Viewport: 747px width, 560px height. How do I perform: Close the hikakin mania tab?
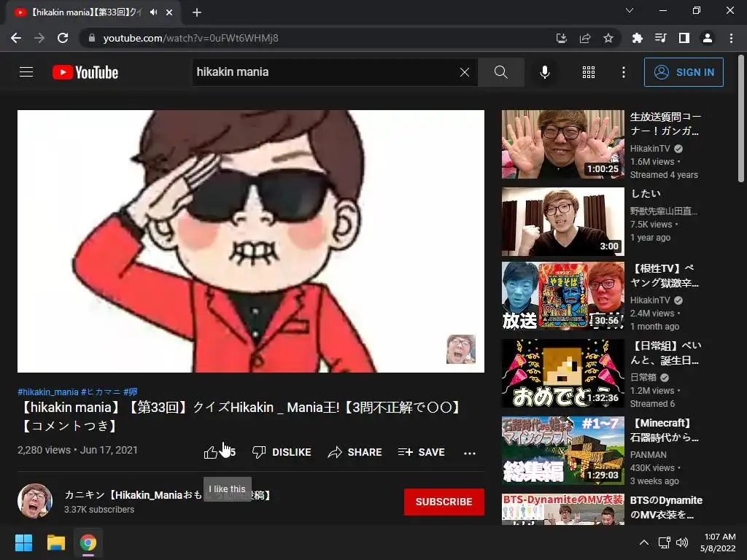(x=169, y=12)
